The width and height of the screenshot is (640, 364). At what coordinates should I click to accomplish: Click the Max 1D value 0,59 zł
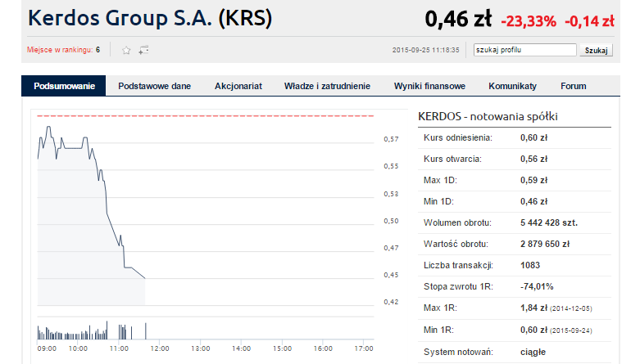click(x=533, y=180)
